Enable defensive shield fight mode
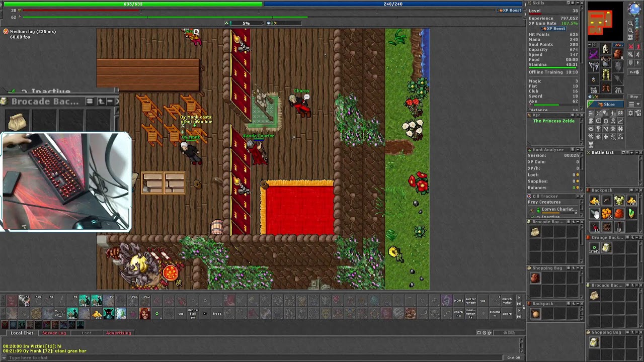 coord(631,62)
